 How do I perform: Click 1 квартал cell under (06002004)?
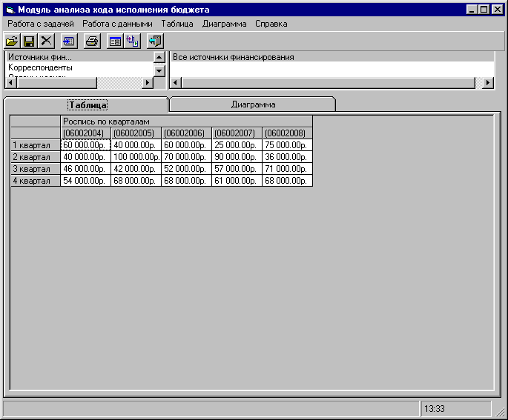coord(85,145)
